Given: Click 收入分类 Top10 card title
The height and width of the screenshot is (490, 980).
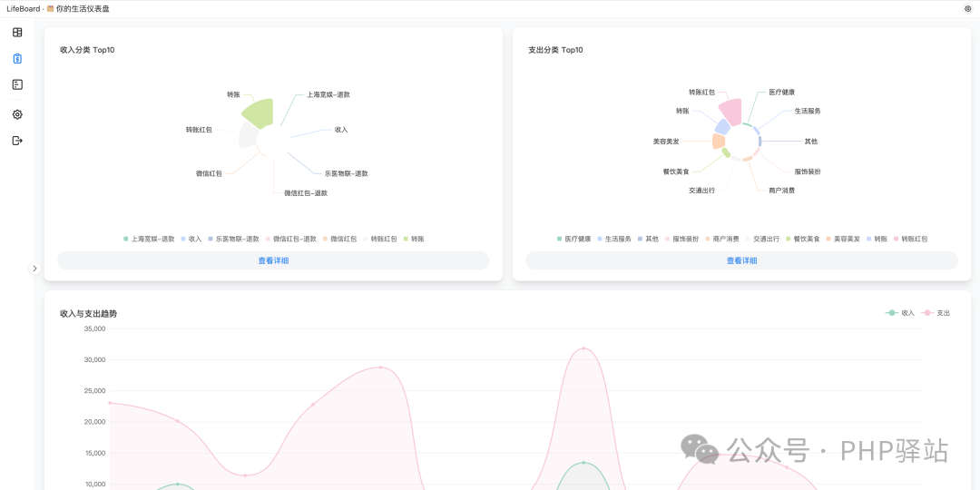Looking at the screenshot, I should pyautogui.click(x=87, y=50).
